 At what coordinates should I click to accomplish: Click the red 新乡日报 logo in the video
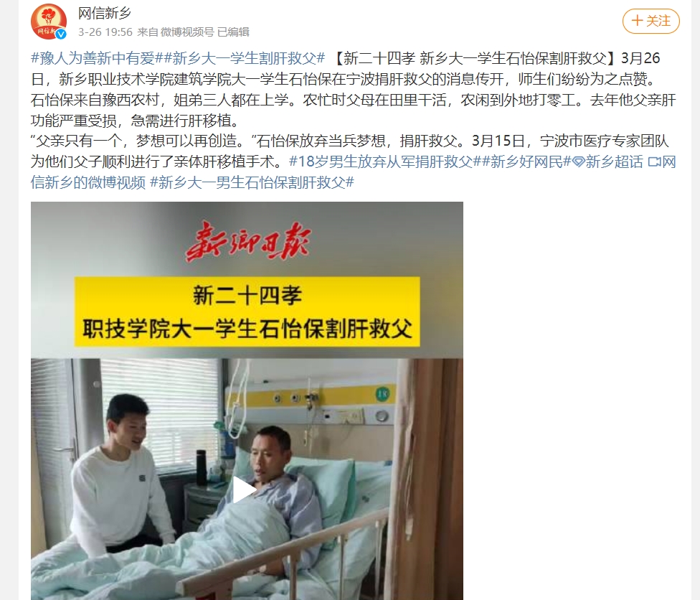pos(248,242)
